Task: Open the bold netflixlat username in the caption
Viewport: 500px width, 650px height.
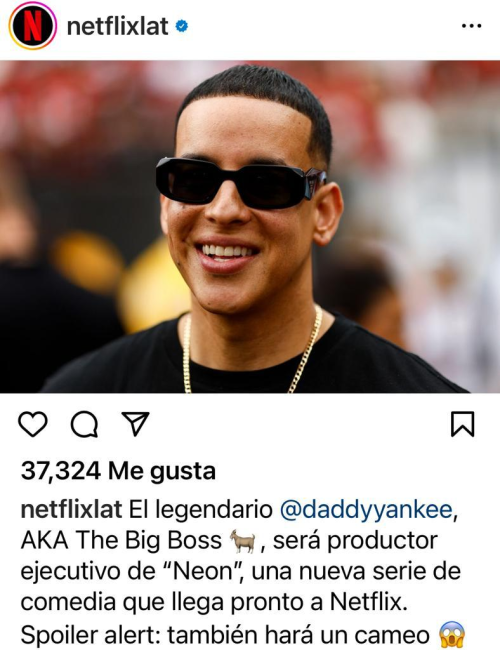Action: (71, 509)
